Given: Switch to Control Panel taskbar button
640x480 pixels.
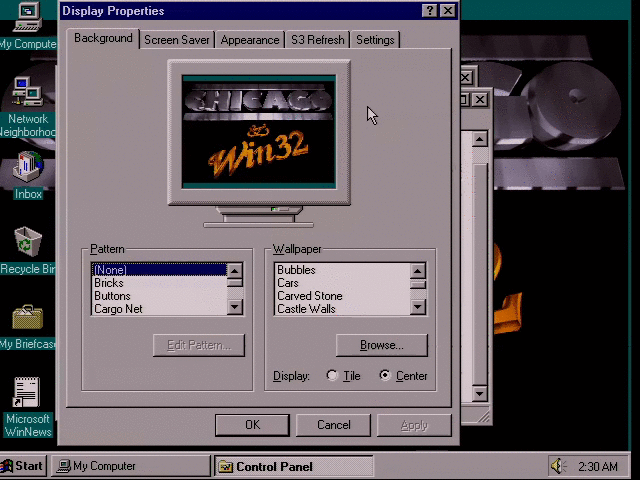Looking at the screenshot, I should point(293,466).
